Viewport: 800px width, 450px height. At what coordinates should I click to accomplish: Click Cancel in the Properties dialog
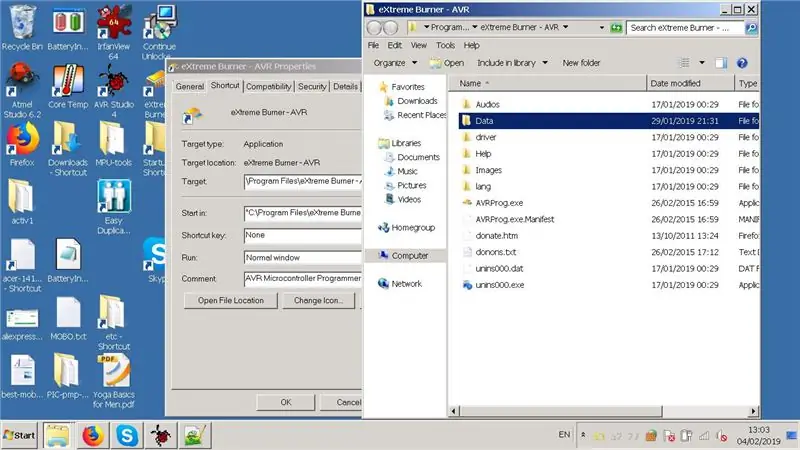(341, 402)
